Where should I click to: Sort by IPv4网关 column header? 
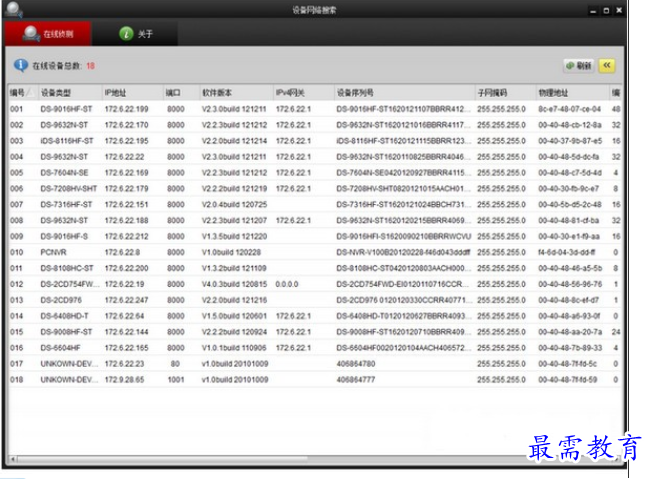click(x=304, y=92)
